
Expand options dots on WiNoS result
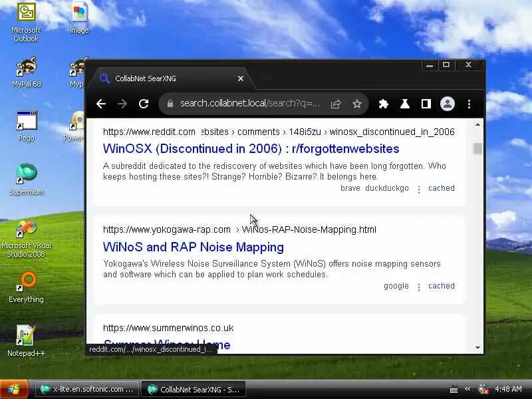tap(419, 287)
